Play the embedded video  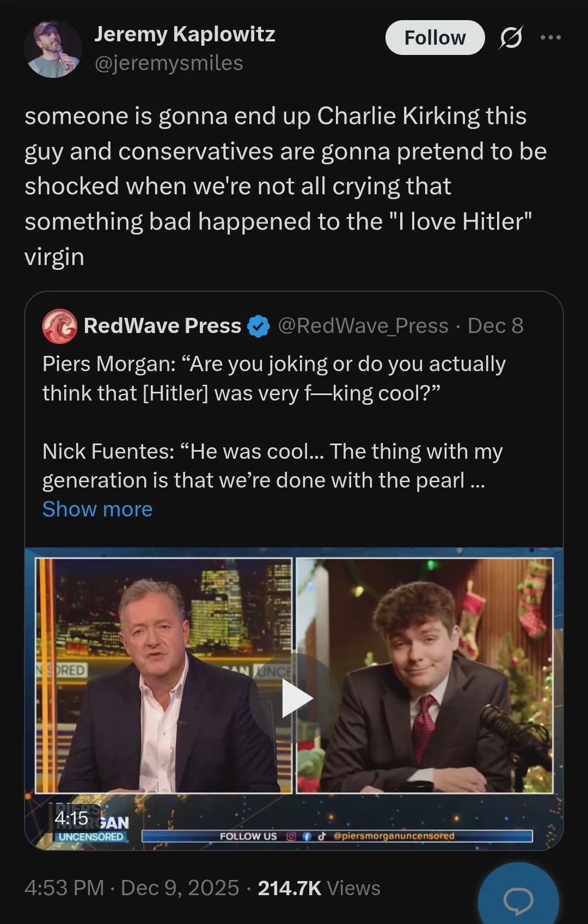tap(296, 699)
